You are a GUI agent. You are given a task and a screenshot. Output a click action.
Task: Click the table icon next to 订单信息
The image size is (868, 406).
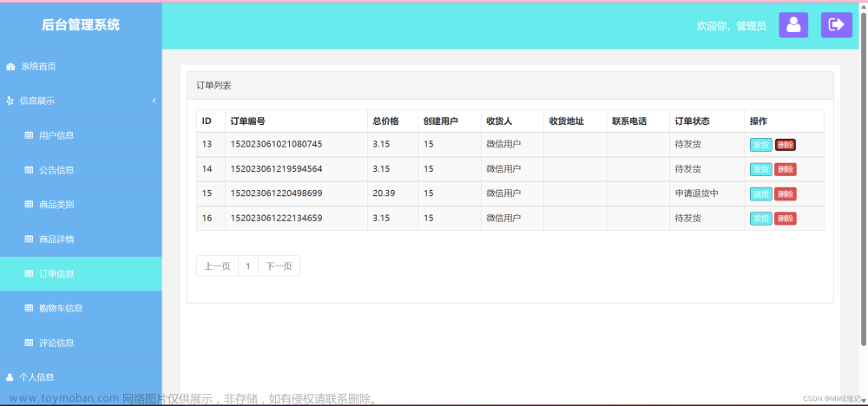pos(29,274)
